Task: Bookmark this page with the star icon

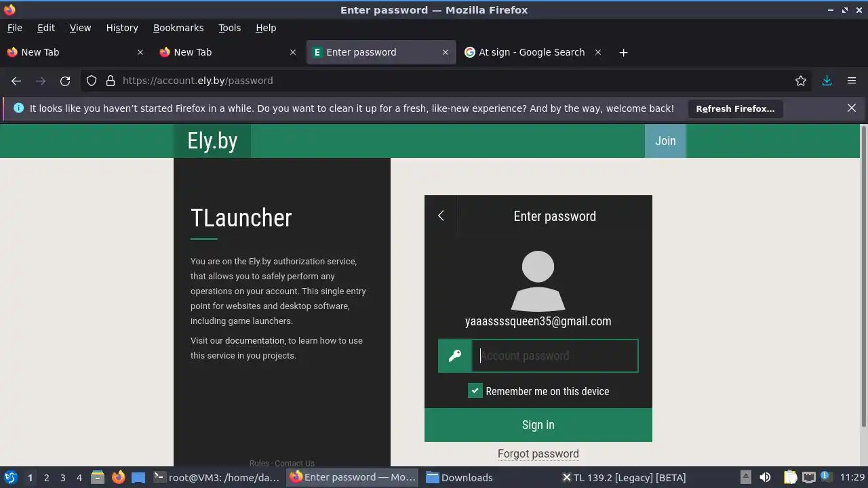Action: pyautogui.click(x=801, y=81)
